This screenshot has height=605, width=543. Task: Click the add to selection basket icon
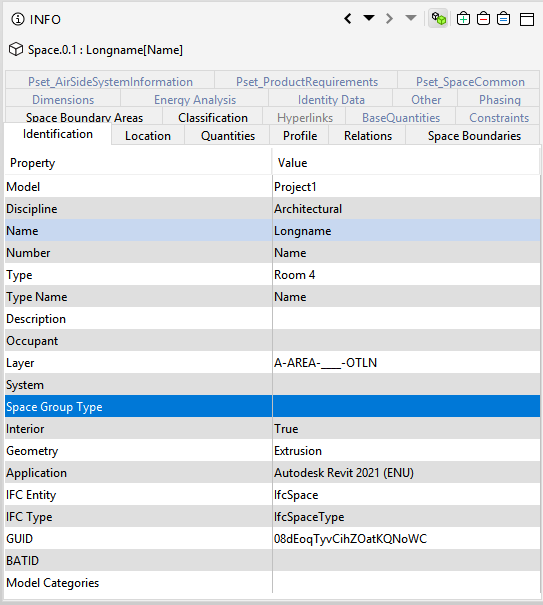(463, 19)
